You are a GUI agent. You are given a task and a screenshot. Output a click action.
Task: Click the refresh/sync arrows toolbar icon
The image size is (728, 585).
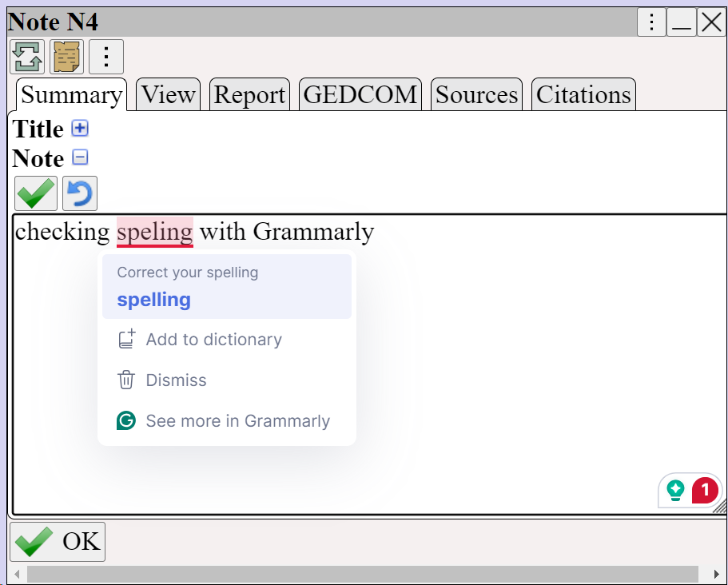click(27, 57)
